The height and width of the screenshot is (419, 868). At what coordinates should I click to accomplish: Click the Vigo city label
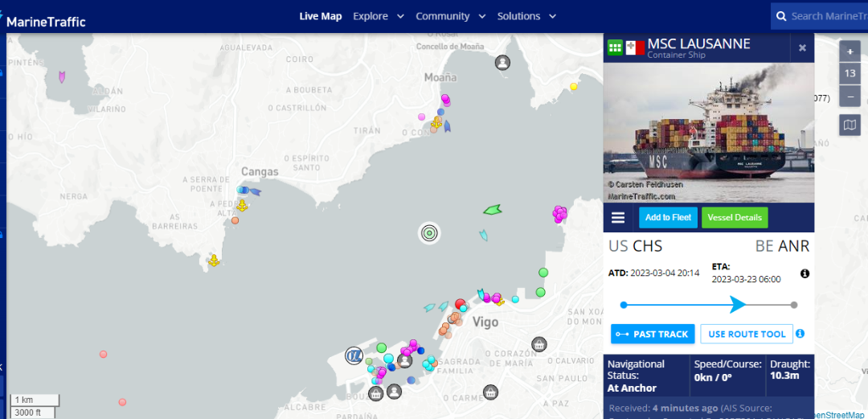(x=485, y=322)
